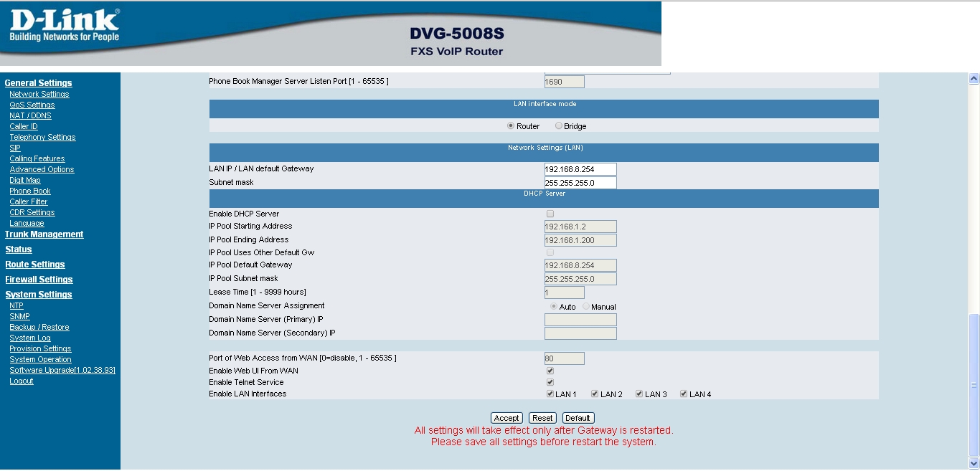
Task: Click the Default button
Action: [578, 418]
